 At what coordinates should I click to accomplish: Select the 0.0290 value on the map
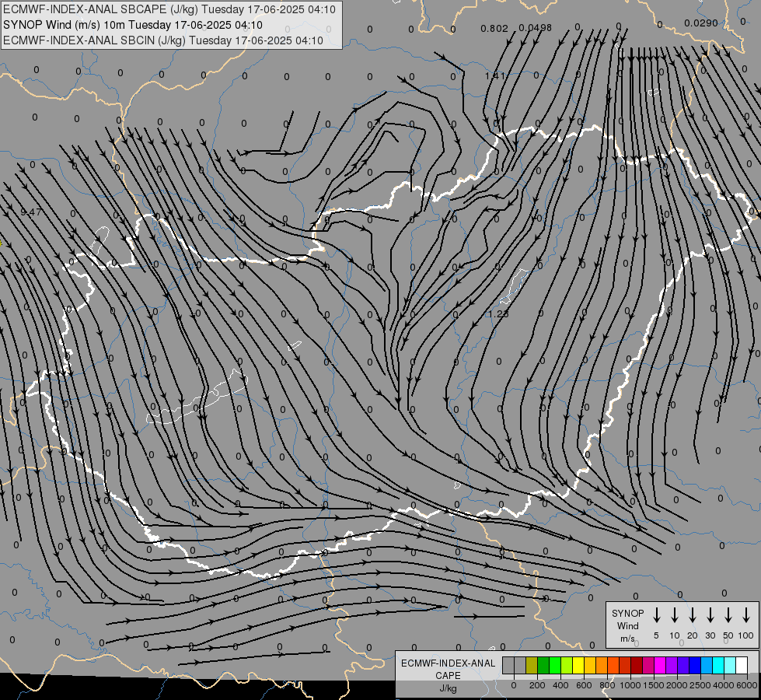tap(701, 23)
